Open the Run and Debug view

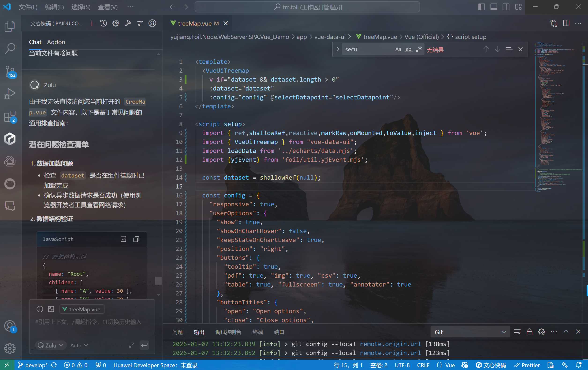tap(10, 94)
